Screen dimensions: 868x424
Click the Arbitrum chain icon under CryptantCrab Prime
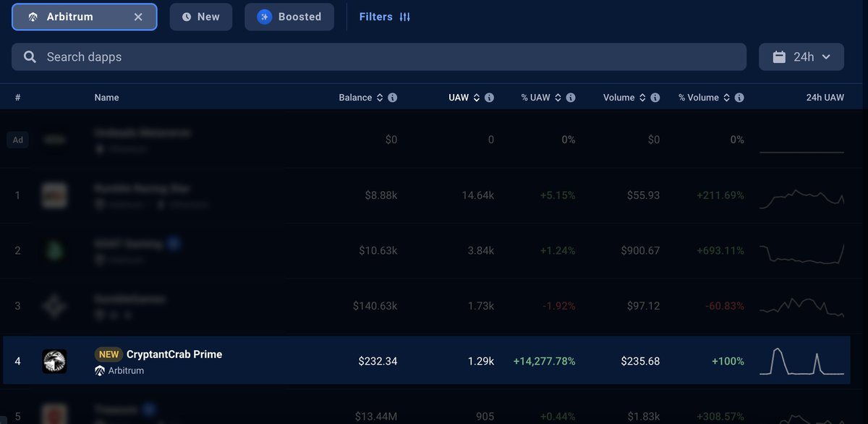pos(99,370)
